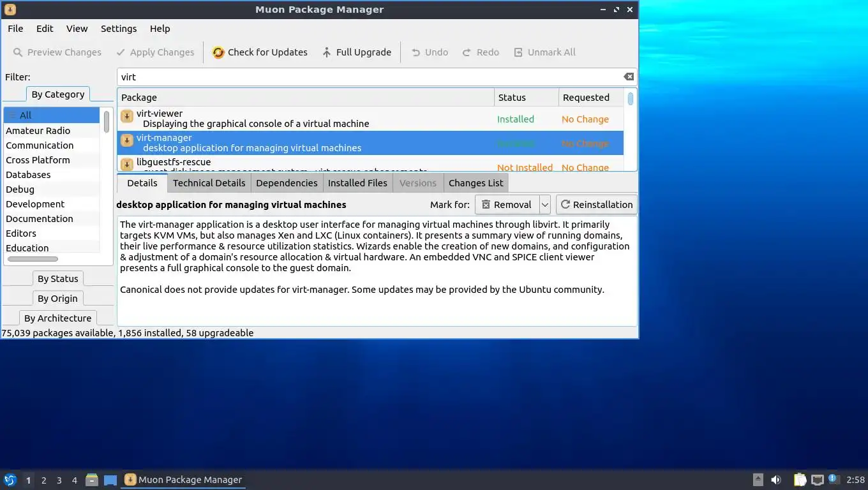Switch to the Technical Details tab
The width and height of the screenshot is (868, 490).
pos(209,183)
